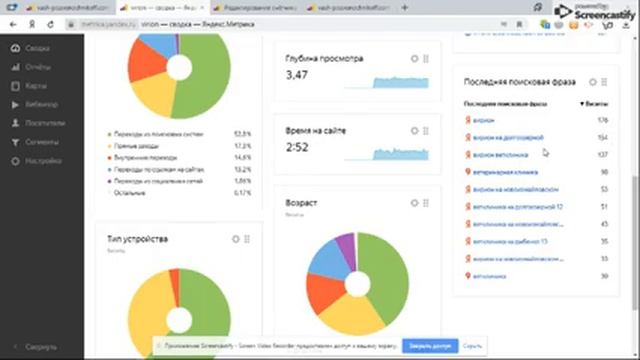Click 'Скрыть' in the Screencastify notification bar
The image size is (640, 360).
coord(472,346)
